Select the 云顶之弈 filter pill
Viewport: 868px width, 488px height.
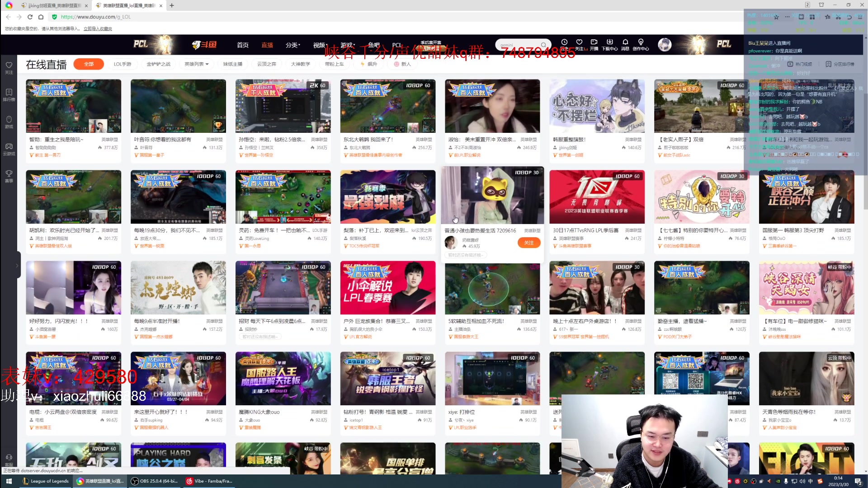[x=266, y=64]
